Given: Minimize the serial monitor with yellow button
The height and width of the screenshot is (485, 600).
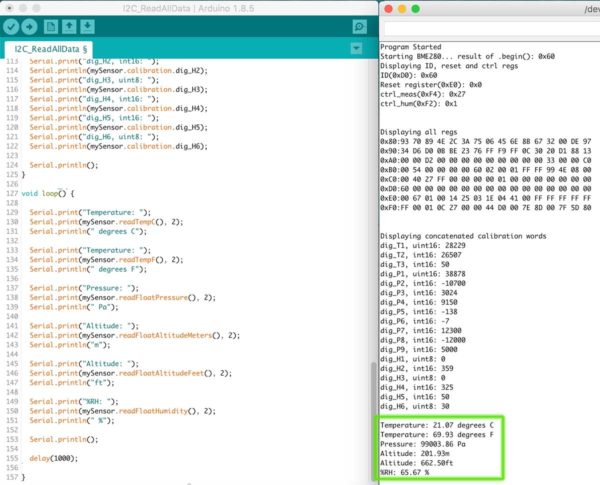Looking at the screenshot, I should 403,9.
